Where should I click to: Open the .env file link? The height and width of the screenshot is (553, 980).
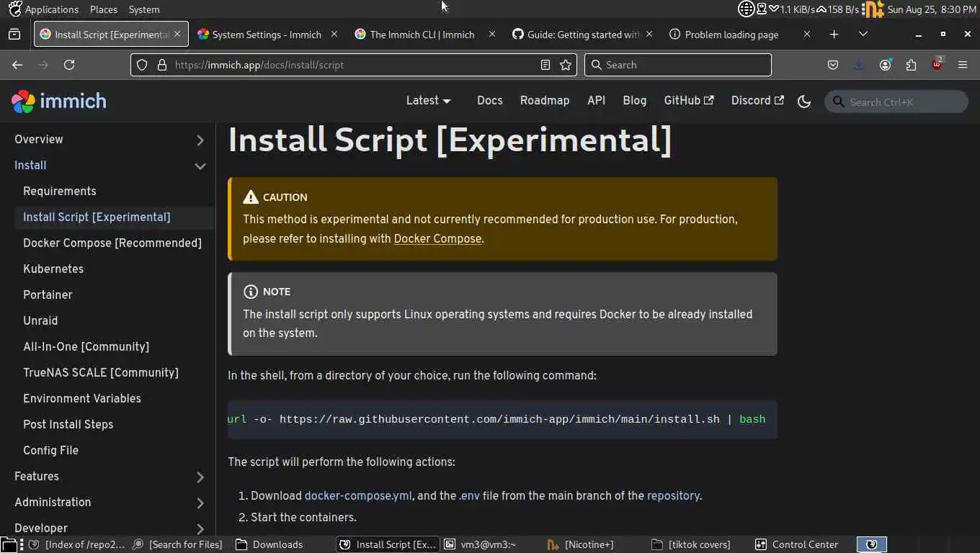tap(469, 495)
